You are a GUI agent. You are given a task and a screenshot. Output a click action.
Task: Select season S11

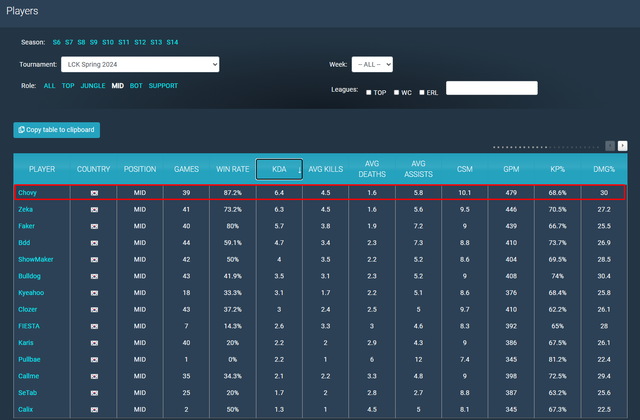(x=124, y=42)
